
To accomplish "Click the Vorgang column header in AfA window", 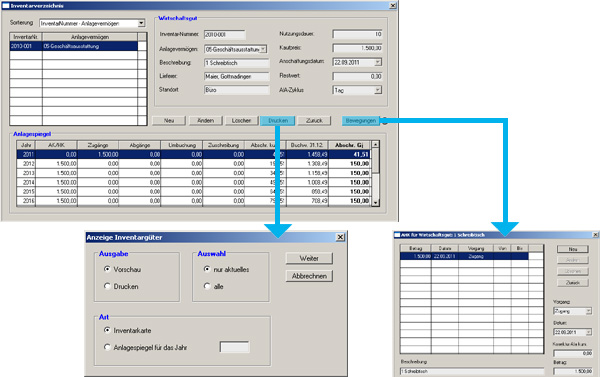I will tap(476, 249).
